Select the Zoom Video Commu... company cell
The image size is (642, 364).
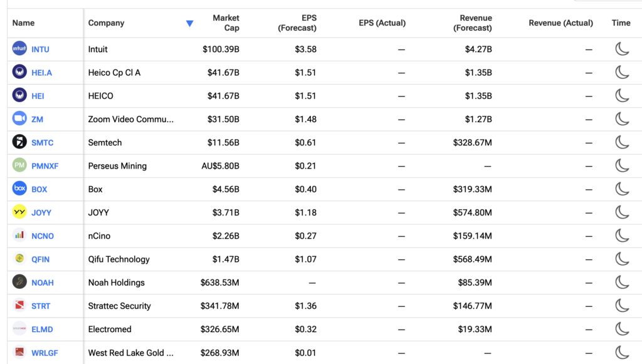coord(130,119)
